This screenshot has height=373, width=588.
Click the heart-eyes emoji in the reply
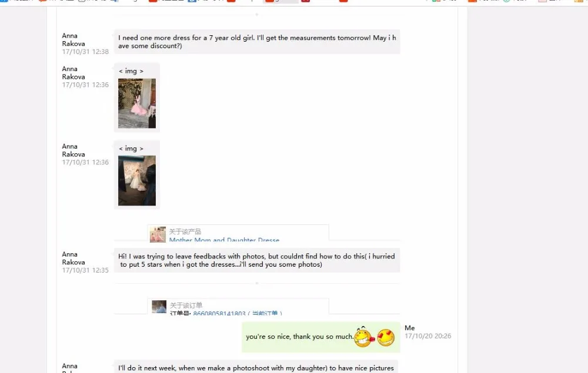point(386,337)
